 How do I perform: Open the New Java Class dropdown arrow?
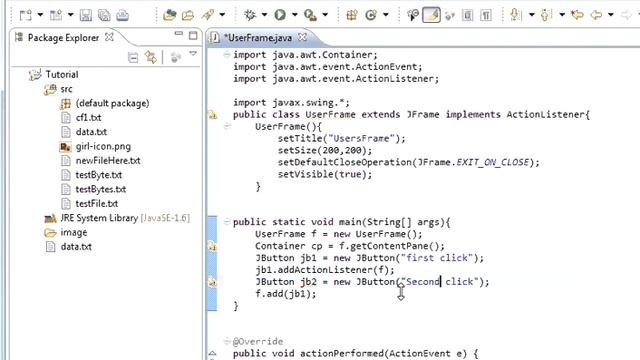click(x=386, y=15)
